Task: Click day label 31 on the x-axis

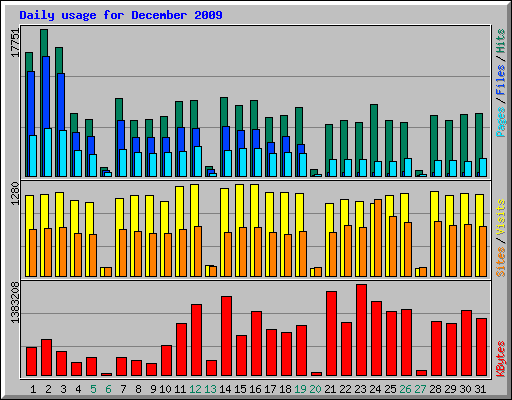Action: [480, 389]
